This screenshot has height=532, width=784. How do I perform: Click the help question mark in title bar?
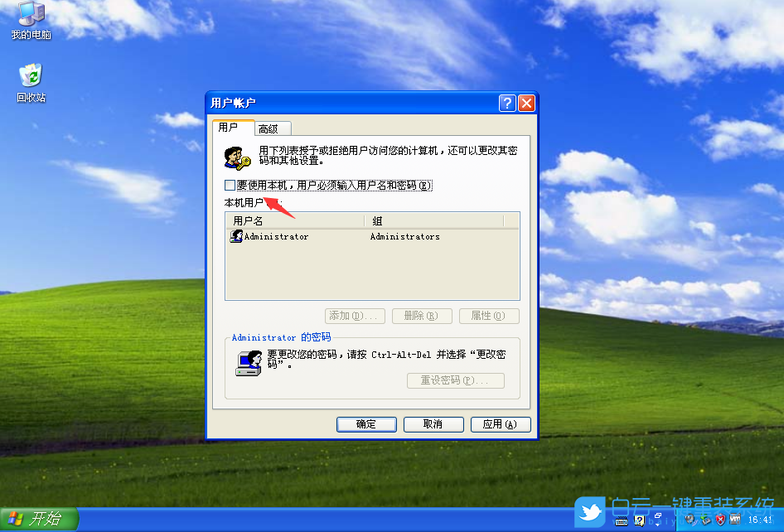[506, 103]
